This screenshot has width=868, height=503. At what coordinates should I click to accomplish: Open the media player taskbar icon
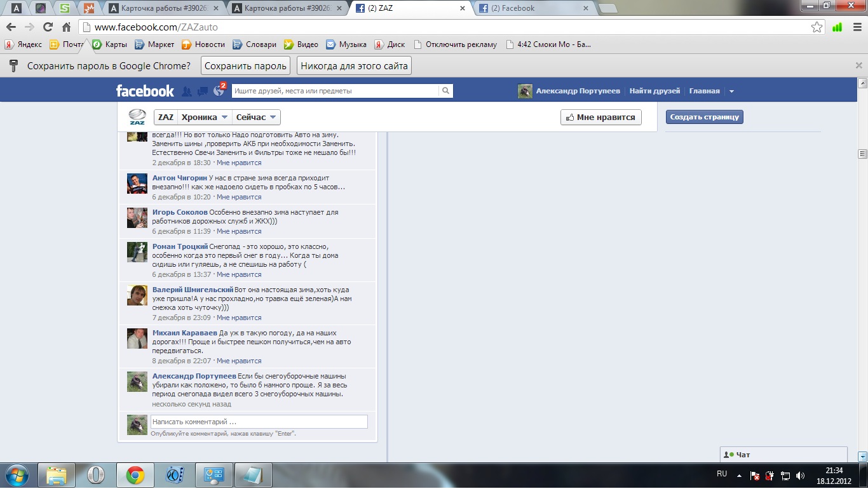(174, 475)
